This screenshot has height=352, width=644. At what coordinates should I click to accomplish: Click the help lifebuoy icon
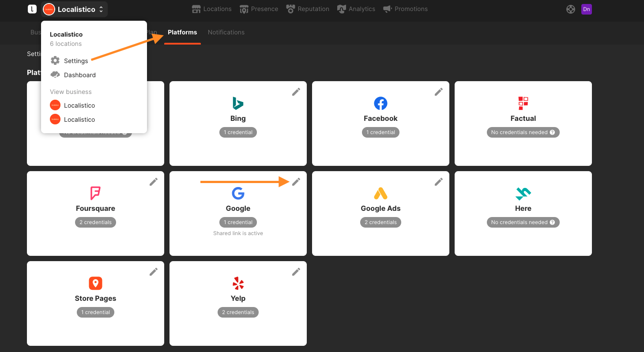(x=571, y=9)
